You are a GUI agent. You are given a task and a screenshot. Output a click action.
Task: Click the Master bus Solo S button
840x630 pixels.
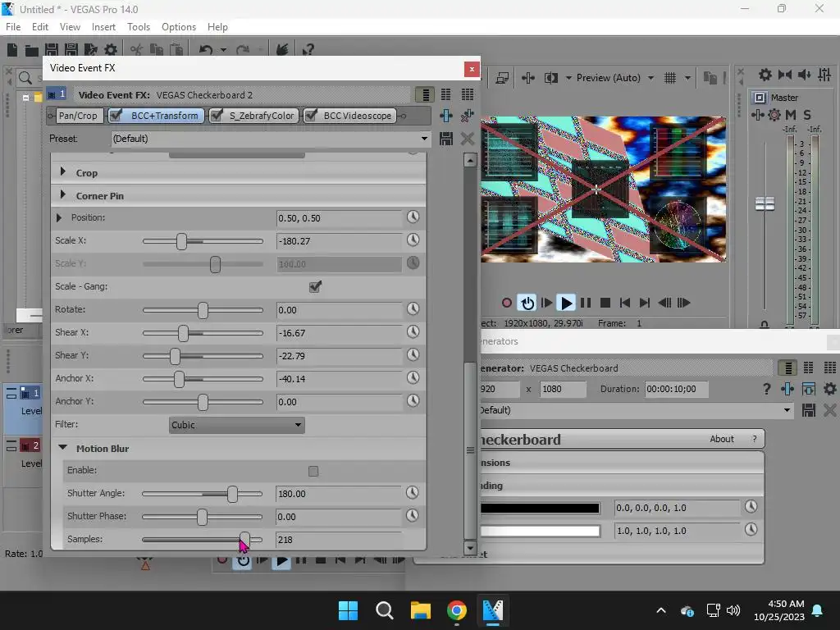pos(807,115)
